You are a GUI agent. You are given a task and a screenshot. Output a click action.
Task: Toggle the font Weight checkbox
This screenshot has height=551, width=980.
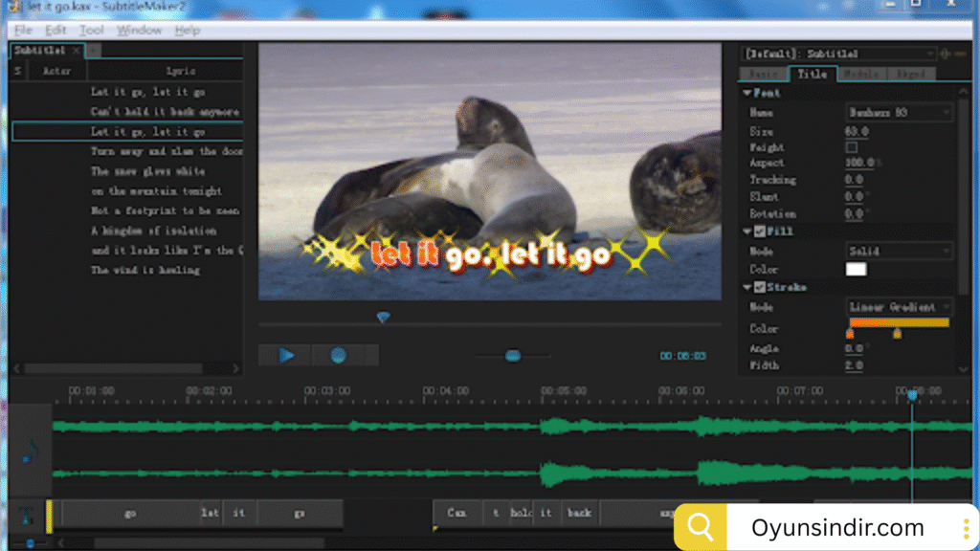[852, 147]
